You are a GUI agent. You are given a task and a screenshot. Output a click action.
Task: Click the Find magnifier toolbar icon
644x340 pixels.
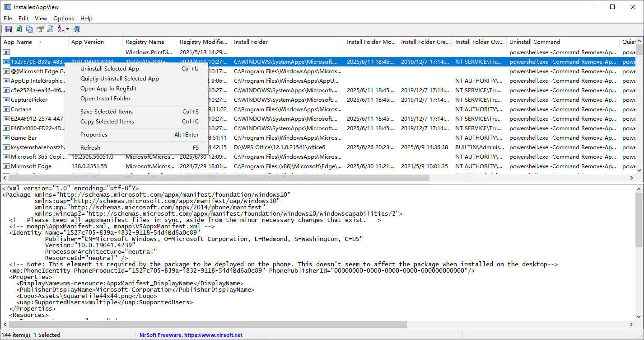[50, 29]
